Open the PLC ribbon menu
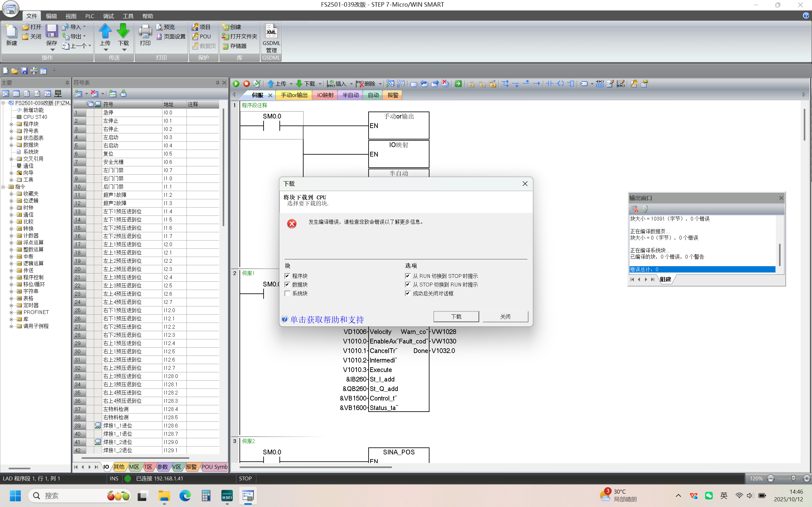812x507 pixels. coord(89,16)
